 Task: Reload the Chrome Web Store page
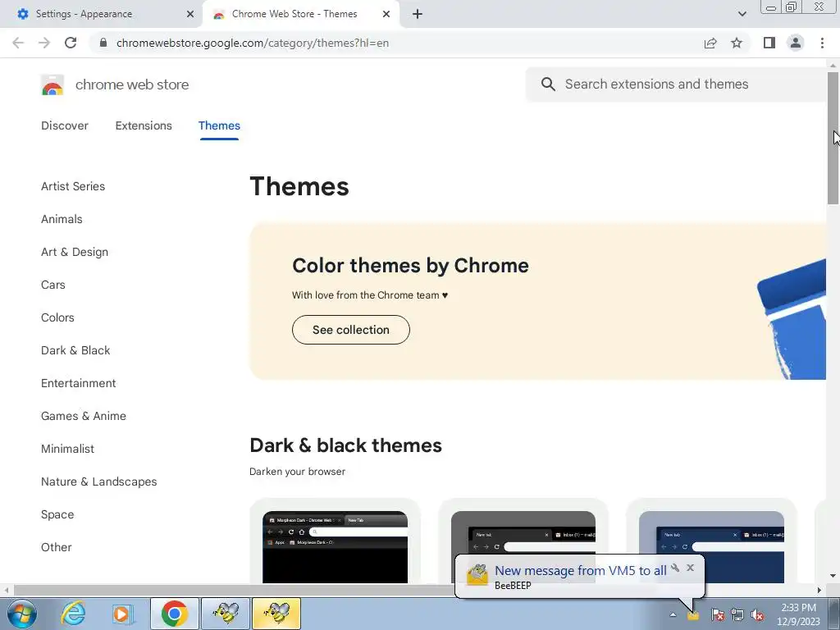[71, 43]
